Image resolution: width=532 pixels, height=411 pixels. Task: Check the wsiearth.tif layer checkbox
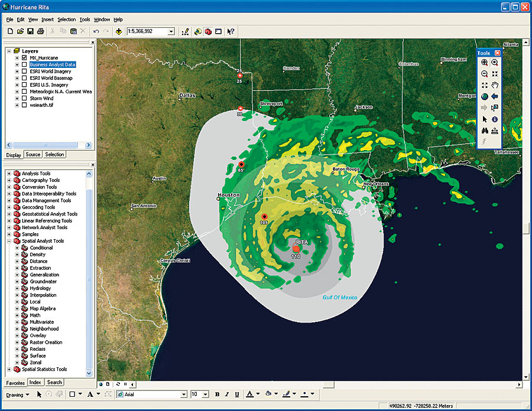pos(24,105)
